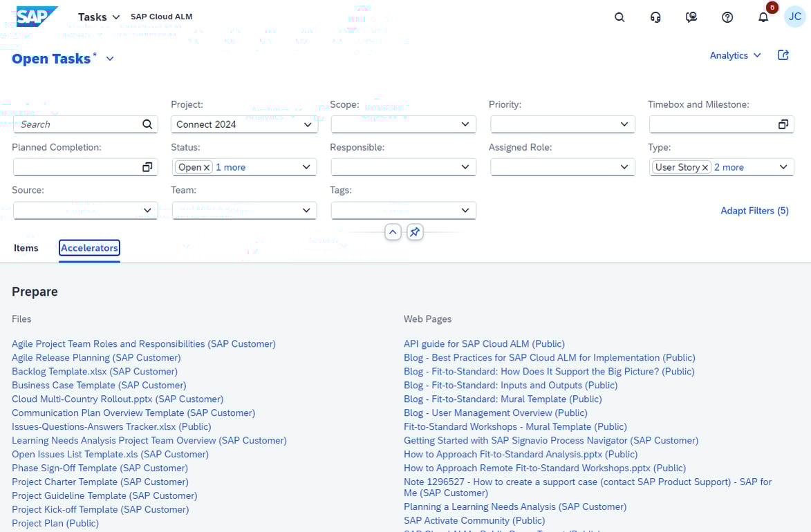The width and height of the screenshot is (811, 532).
Task: Click the magnifier icon in the Search field
Action: (147, 124)
